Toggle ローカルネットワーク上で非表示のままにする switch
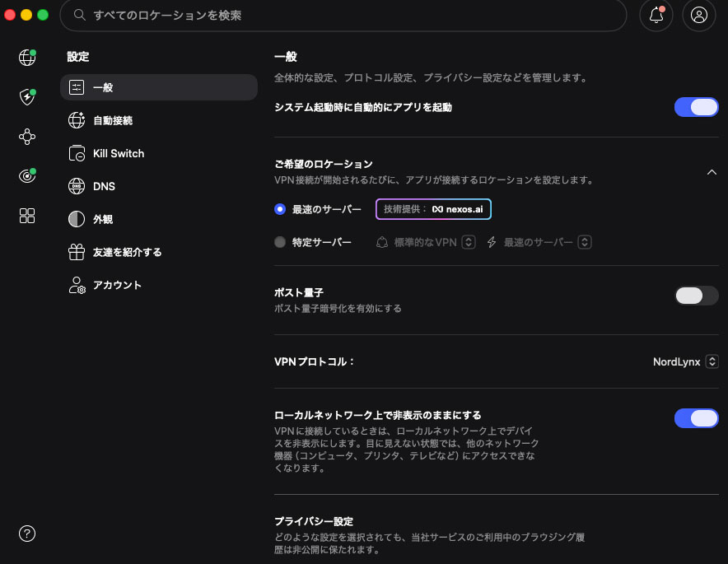Viewport: 728px width, 564px height. tap(696, 418)
